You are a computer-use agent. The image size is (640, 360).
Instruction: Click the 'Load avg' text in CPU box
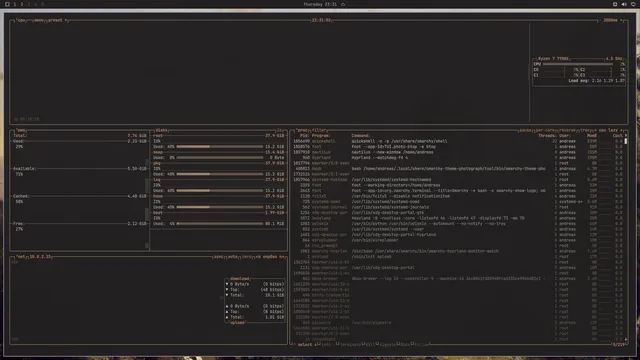pyautogui.click(x=579, y=81)
